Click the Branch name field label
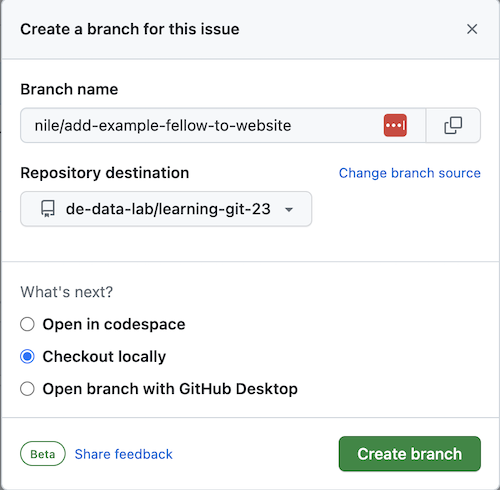The width and height of the screenshot is (500, 490). [69, 89]
